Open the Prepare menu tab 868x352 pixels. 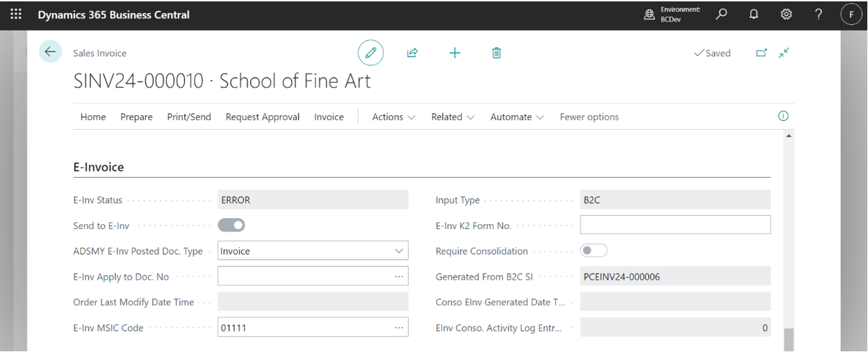136,117
